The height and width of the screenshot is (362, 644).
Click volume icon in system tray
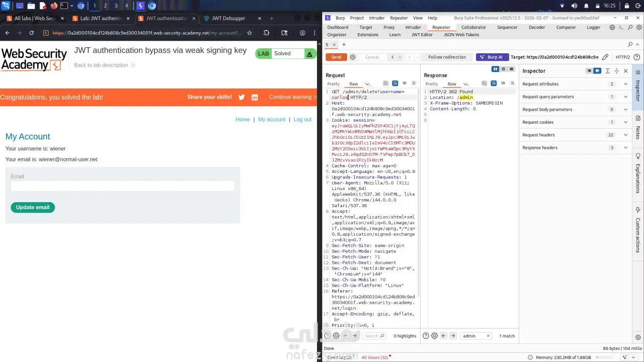575,6
